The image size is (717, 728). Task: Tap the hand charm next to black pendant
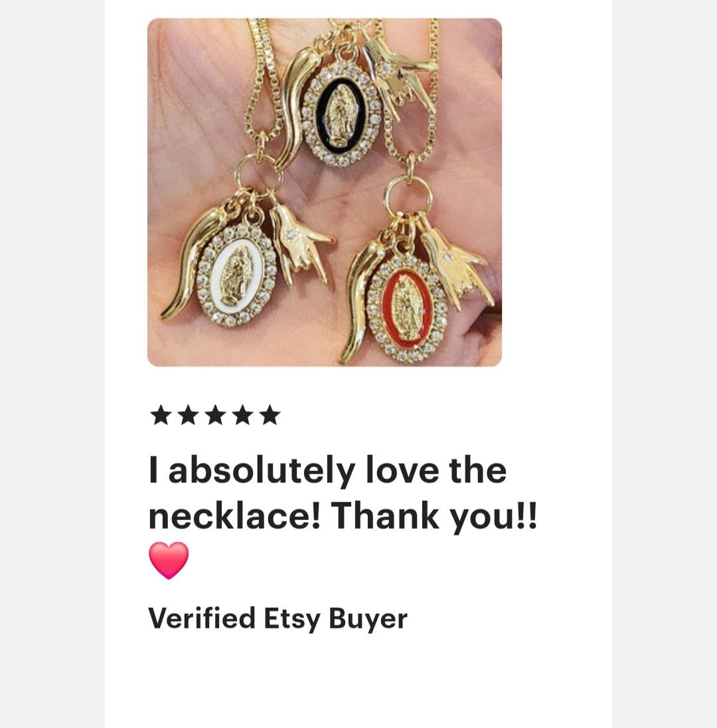[x=398, y=78]
